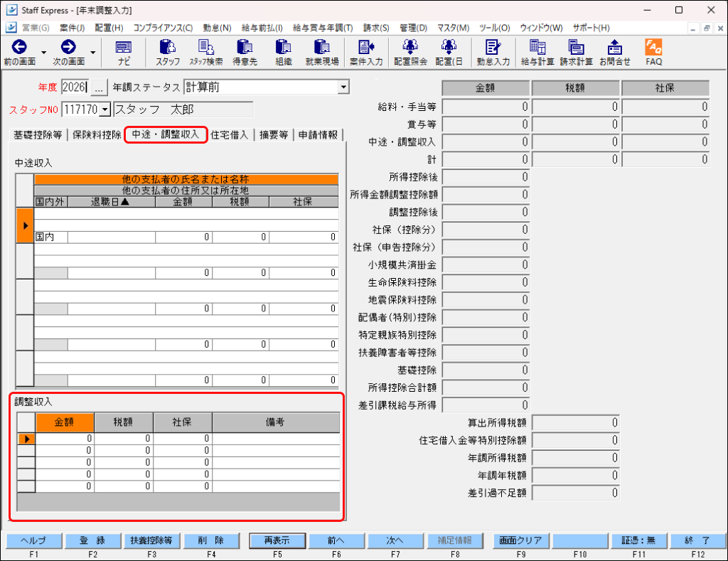The image size is (728, 561).
Task: Click the 再表示 F5 button
Action: pyautogui.click(x=277, y=540)
